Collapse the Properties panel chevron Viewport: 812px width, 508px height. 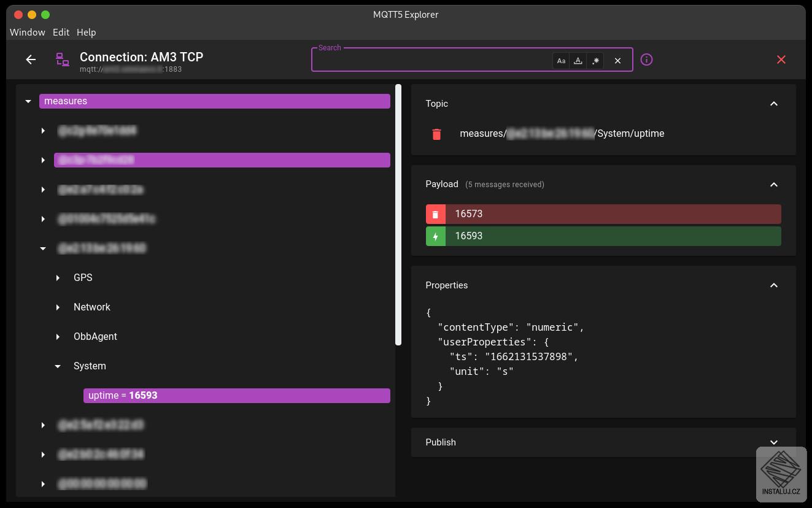click(774, 285)
